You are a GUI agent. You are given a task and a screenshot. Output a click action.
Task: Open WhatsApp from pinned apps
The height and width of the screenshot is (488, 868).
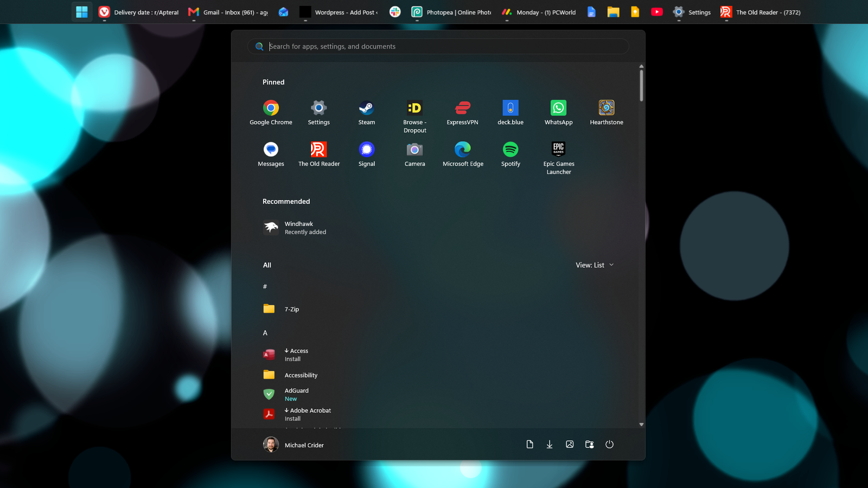[x=559, y=113]
